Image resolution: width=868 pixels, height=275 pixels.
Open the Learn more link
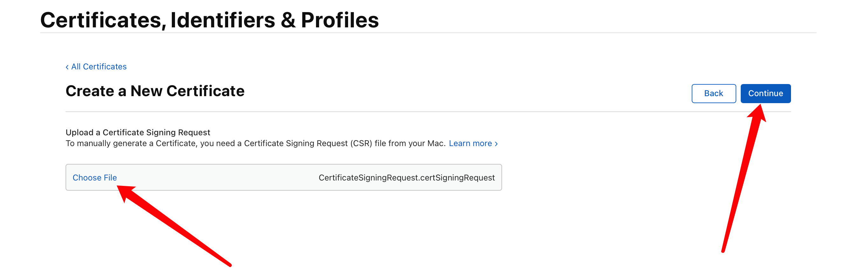[470, 143]
